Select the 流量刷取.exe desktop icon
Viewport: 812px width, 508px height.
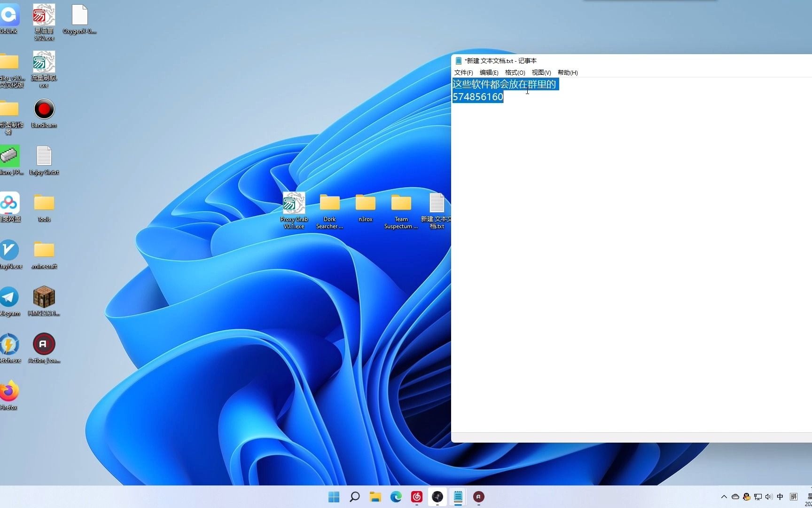(44, 69)
